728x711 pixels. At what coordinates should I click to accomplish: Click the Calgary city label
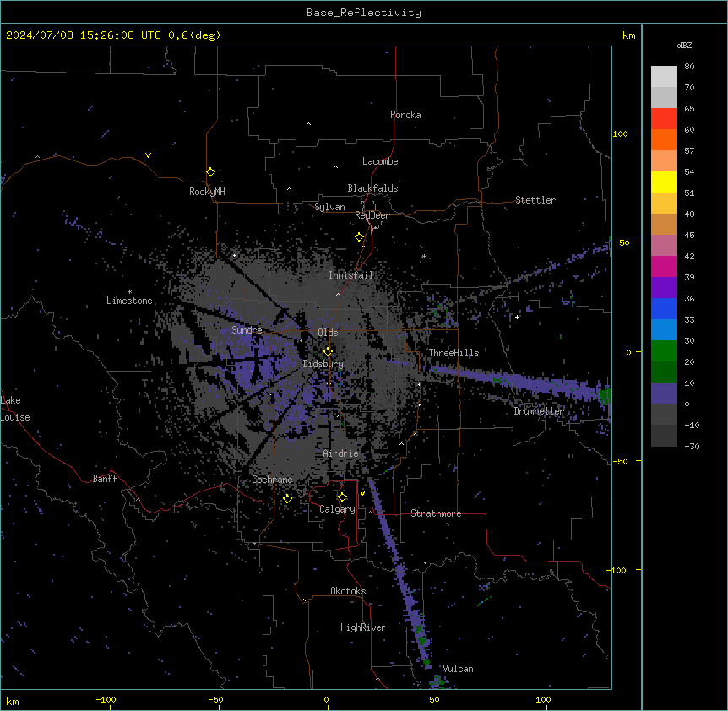click(337, 509)
